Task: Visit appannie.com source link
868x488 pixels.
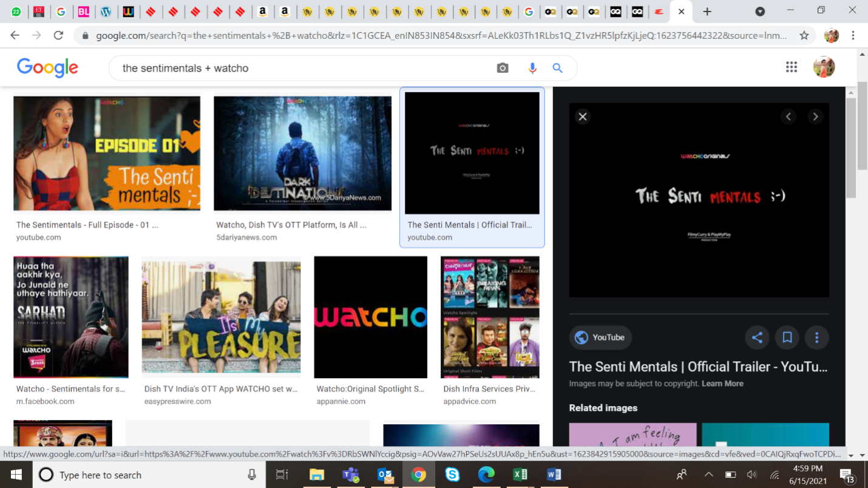Action: tap(341, 401)
